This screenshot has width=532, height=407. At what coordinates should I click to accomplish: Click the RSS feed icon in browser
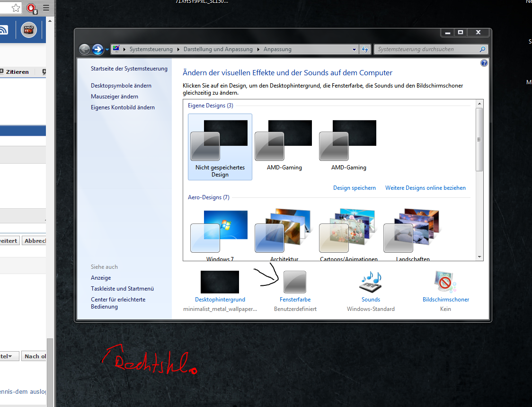[3, 30]
